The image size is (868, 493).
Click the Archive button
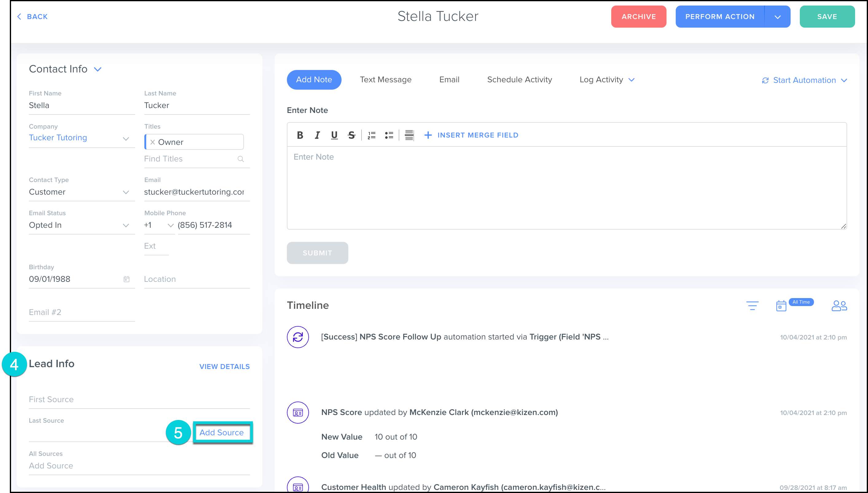click(x=638, y=17)
